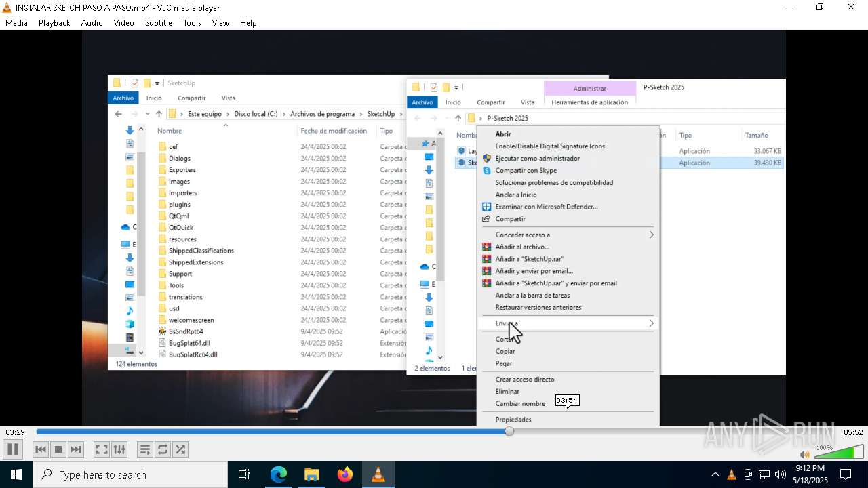Image resolution: width=868 pixels, height=488 pixels.
Task: Click Ejecutar como administrador in context menu
Action: click(x=537, y=159)
